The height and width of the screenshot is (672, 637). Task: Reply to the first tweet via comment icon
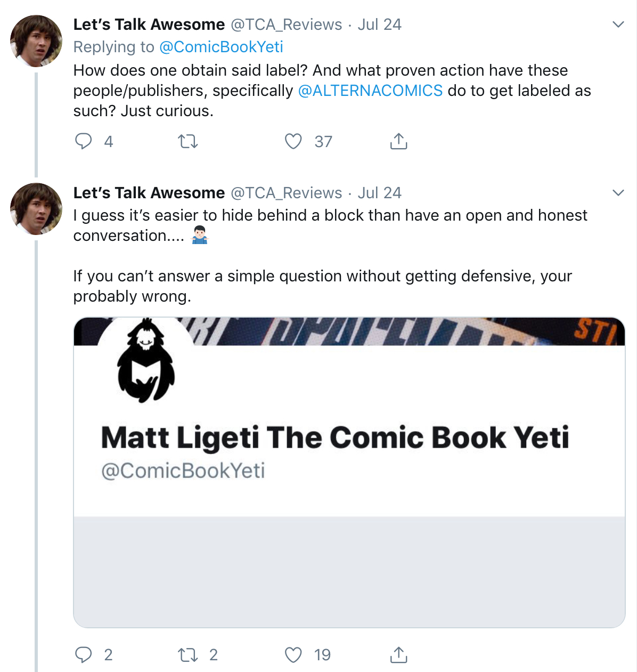pos(83,141)
